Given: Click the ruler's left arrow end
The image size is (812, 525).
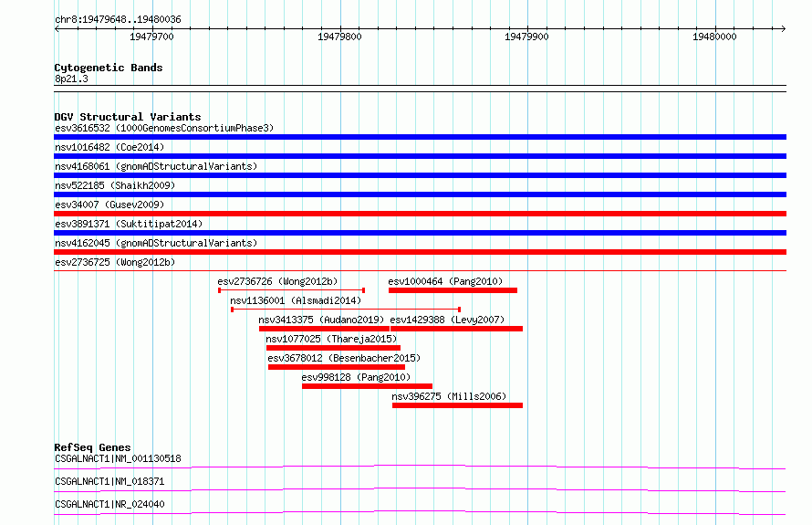Looking at the screenshot, I should 57,29.
